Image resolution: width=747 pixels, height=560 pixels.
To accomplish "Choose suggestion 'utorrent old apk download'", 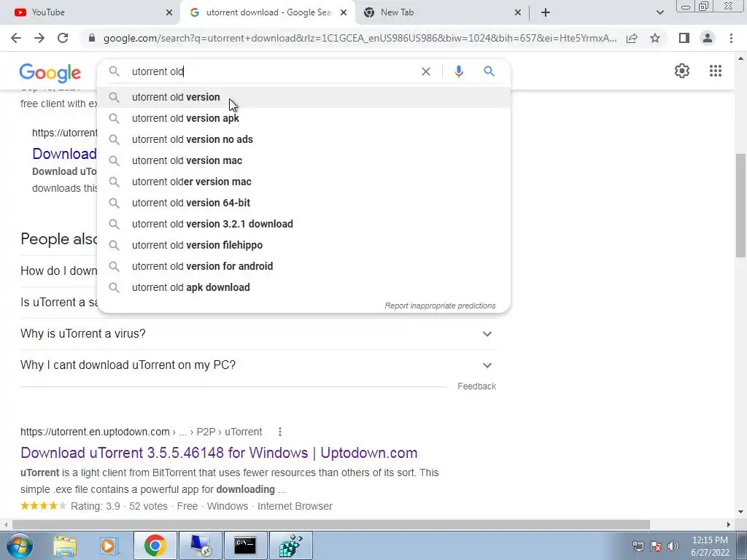I will (x=304, y=287).
